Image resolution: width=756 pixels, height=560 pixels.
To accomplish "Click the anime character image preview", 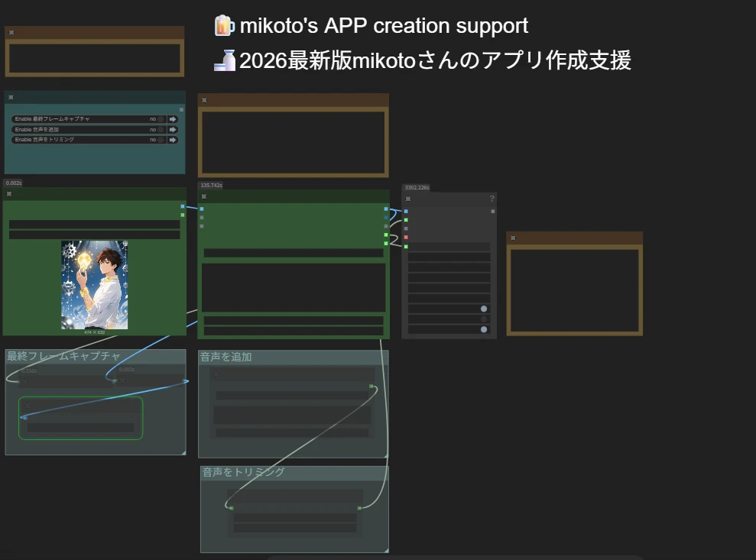I will (94, 284).
